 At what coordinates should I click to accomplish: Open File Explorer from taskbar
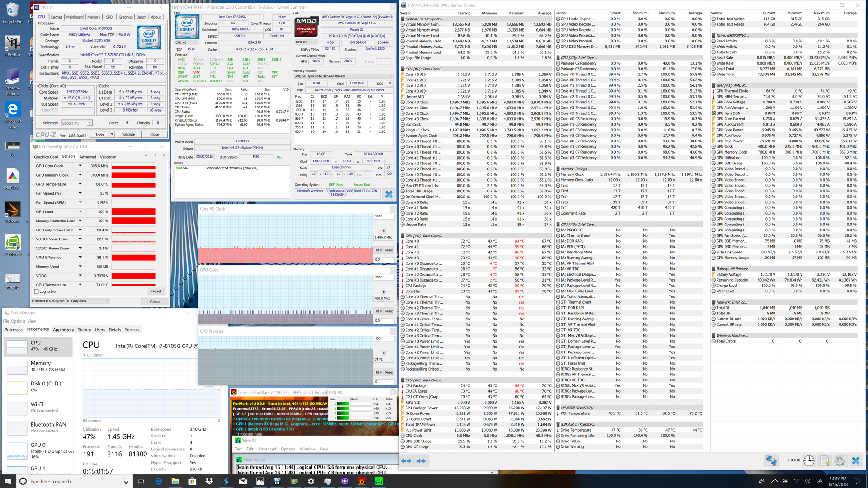click(175, 481)
